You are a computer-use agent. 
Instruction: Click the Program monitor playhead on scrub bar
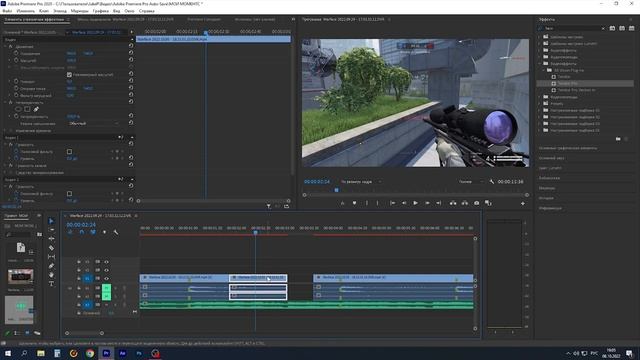pos(336,190)
